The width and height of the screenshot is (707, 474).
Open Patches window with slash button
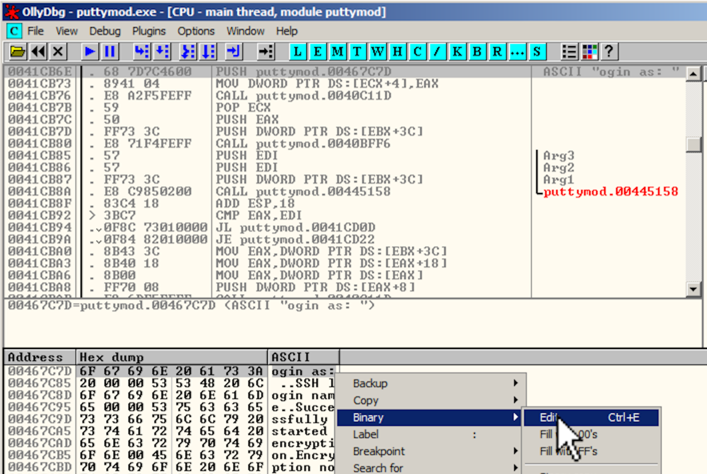(437, 51)
